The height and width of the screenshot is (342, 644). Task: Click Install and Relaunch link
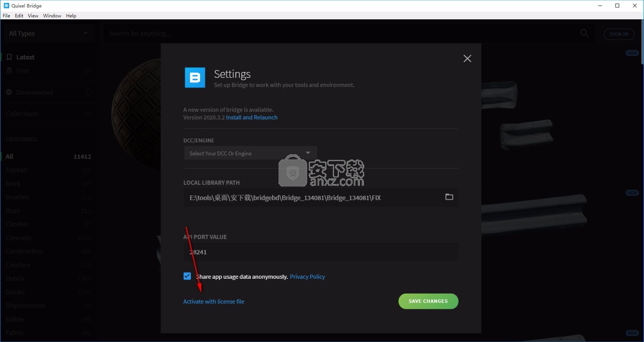click(x=252, y=118)
